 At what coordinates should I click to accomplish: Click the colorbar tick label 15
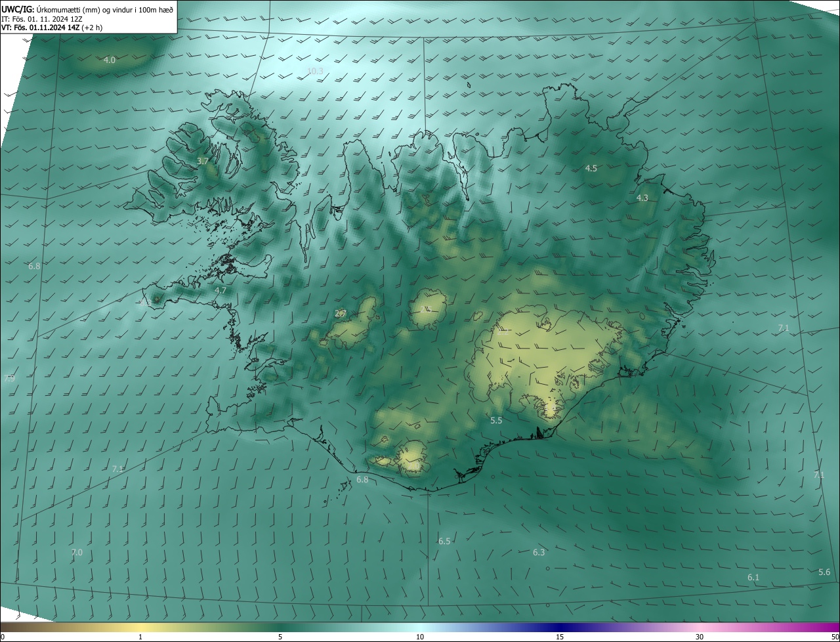[x=560, y=637]
